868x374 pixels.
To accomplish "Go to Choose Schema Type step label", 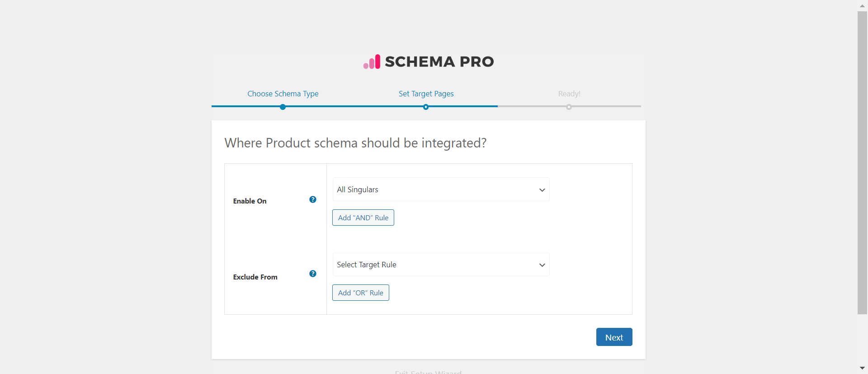I will 283,94.
